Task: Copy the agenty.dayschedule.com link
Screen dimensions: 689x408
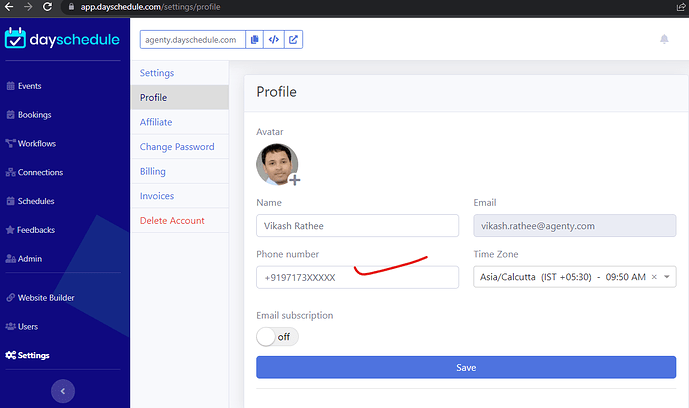Action: (254, 40)
